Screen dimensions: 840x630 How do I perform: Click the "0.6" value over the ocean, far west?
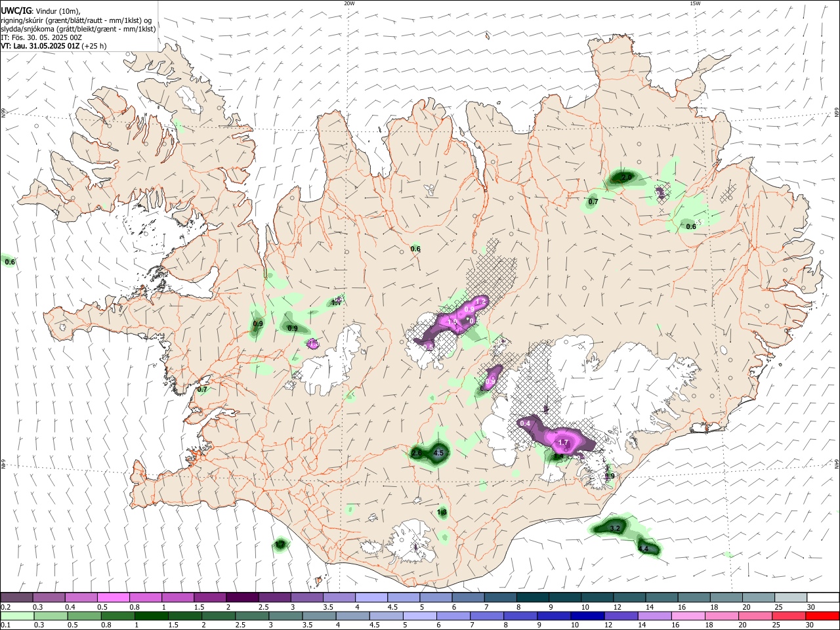[10, 262]
